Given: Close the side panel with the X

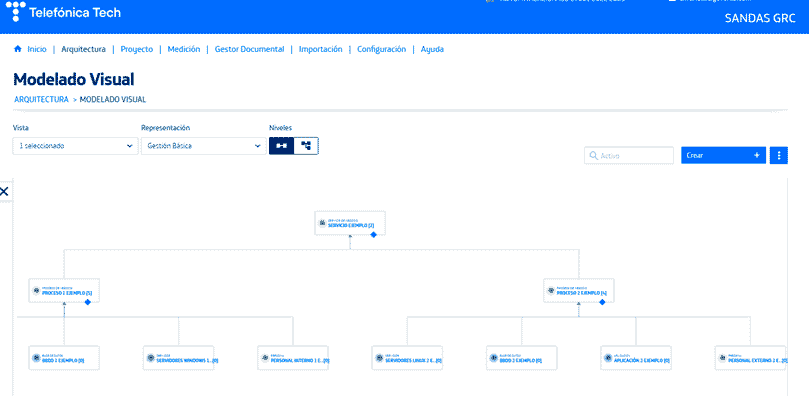Looking at the screenshot, I should [4, 192].
